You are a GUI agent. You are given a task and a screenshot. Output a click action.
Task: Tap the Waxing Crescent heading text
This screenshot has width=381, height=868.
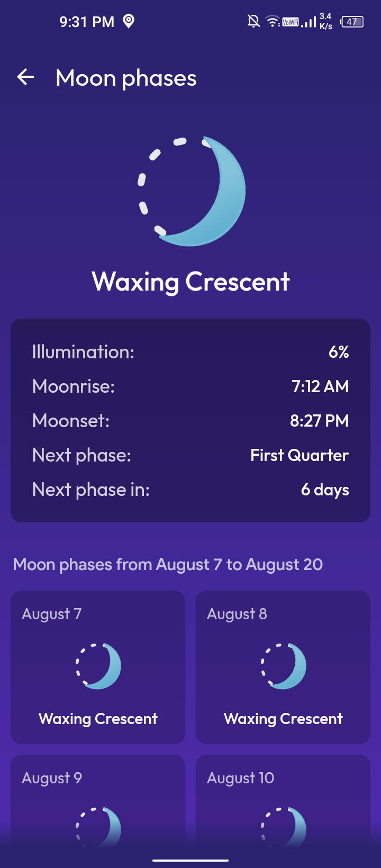pos(190,282)
